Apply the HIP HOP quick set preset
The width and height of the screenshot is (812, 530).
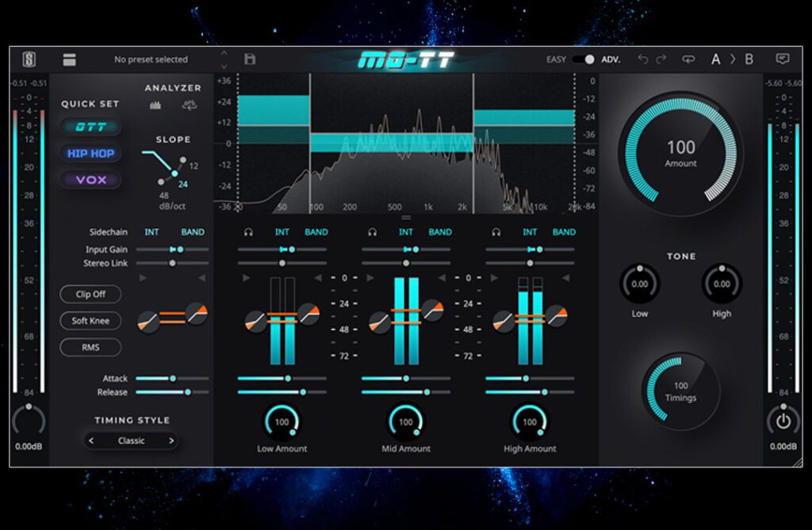[90, 153]
